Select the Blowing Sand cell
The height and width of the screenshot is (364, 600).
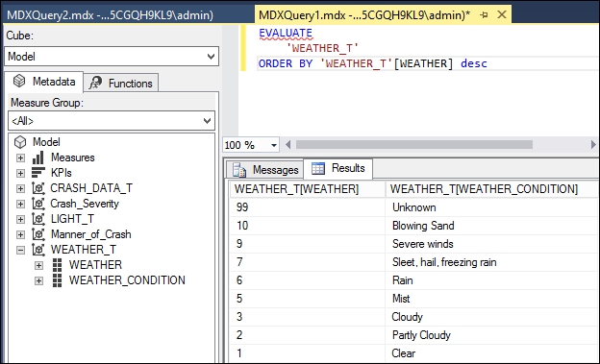point(492,226)
